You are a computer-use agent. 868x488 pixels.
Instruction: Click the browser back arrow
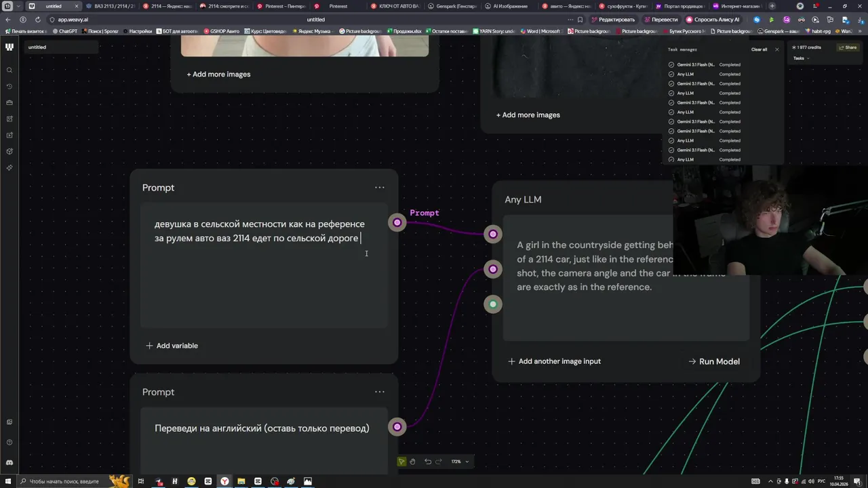[x=7, y=20]
